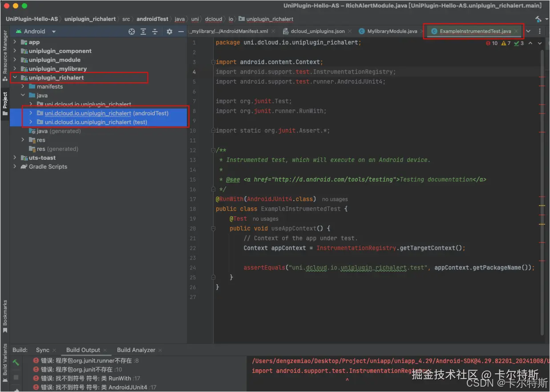The height and width of the screenshot is (392, 550).
Task: Expand the manifests folder
Action: (x=23, y=86)
